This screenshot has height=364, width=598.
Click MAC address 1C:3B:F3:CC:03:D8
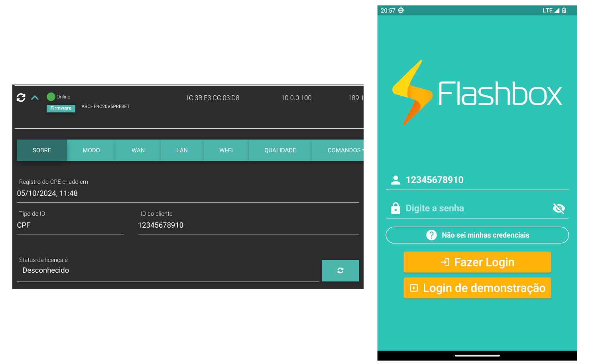tap(212, 98)
